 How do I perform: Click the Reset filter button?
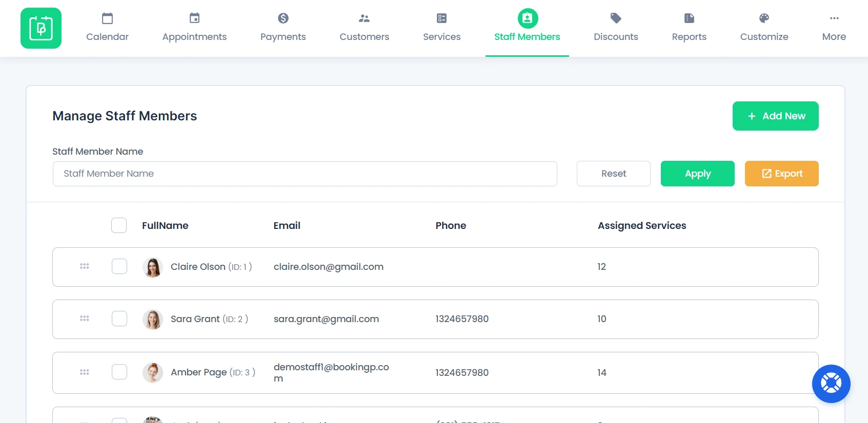[614, 174]
